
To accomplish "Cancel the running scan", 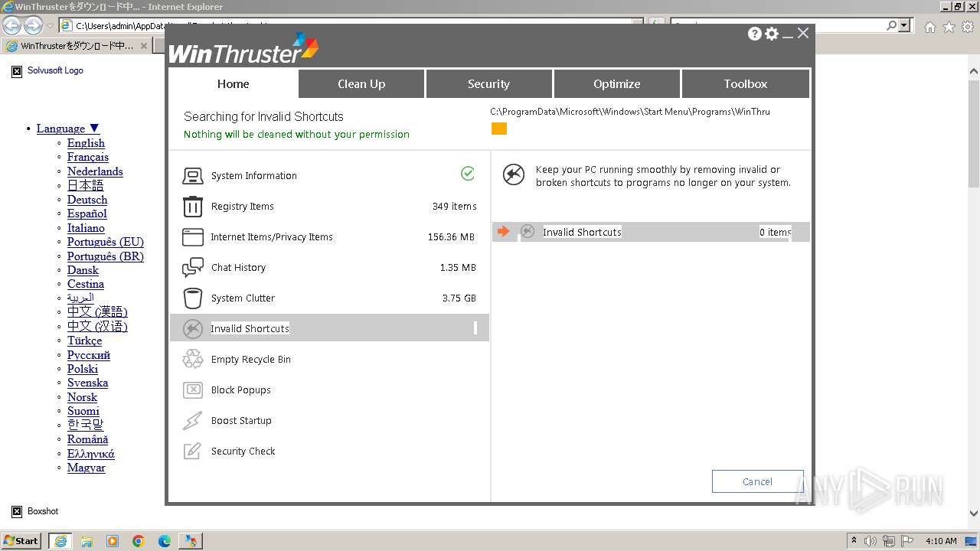I will (x=757, y=481).
